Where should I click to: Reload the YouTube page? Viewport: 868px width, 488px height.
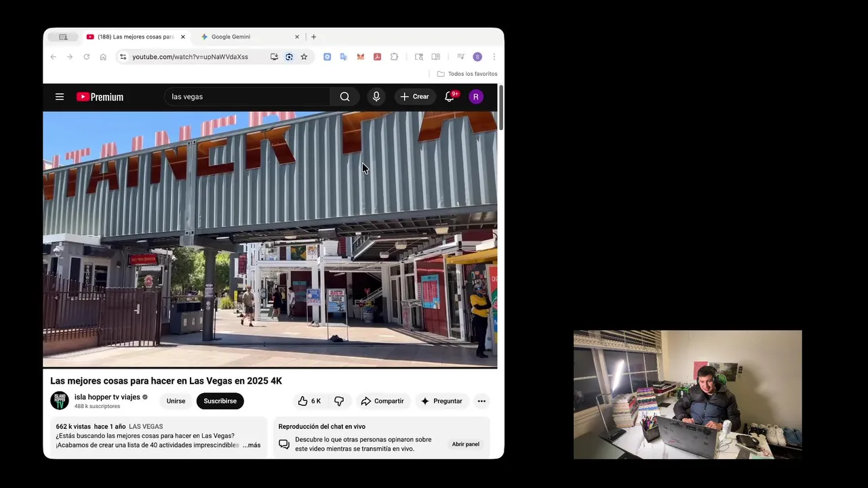tap(86, 57)
